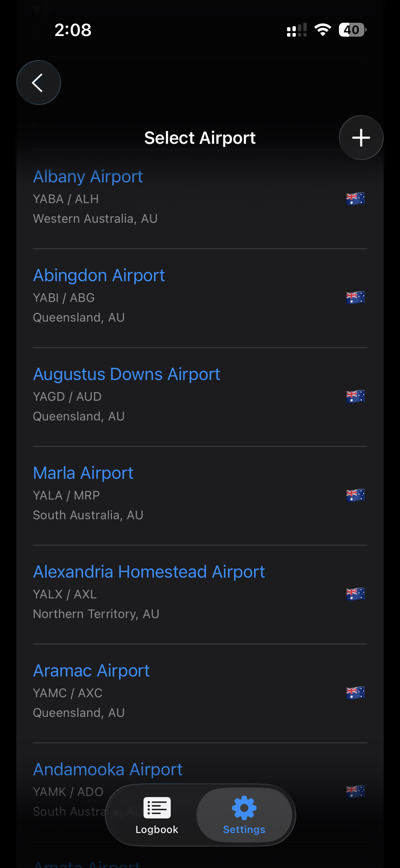Open Alexandria Homestead Airport entry
Viewport: 400px width, 868px height.
[x=149, y=572]
